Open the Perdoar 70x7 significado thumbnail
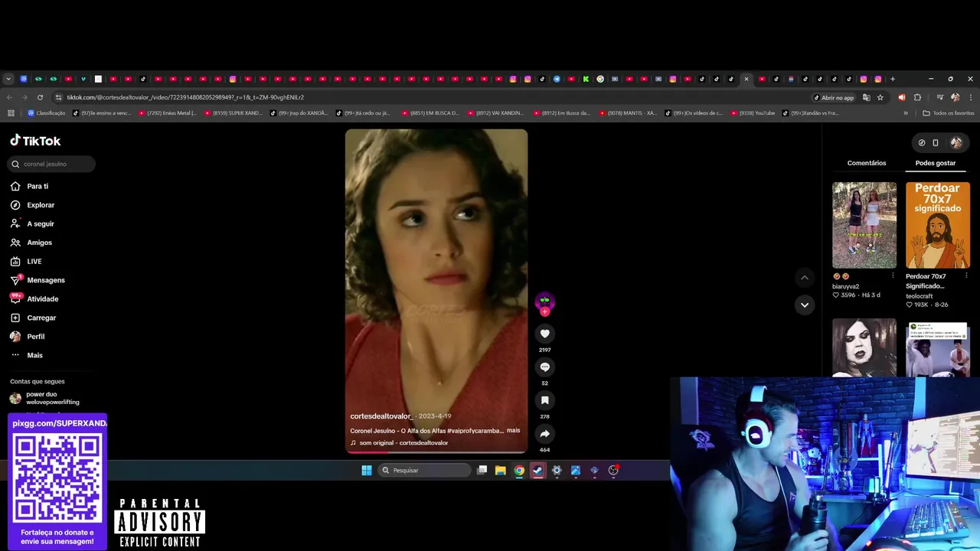The height and width of the screenshot is (551, 980). 937,225
